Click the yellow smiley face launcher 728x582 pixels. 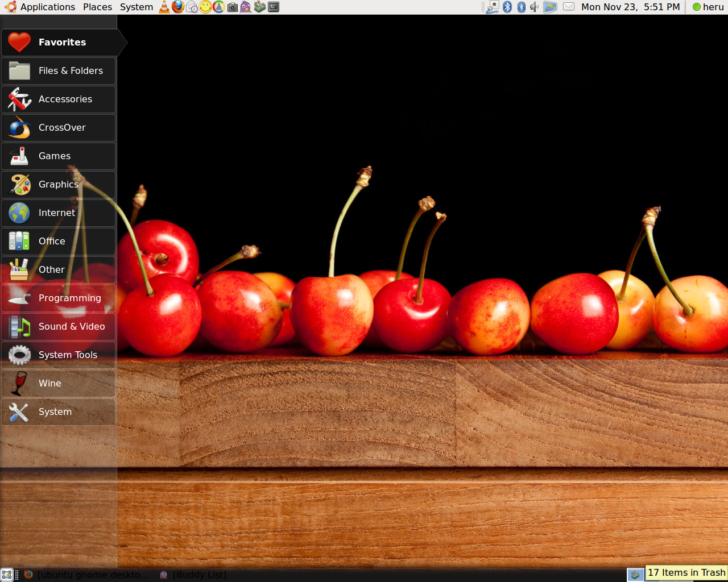click(205, 7)
